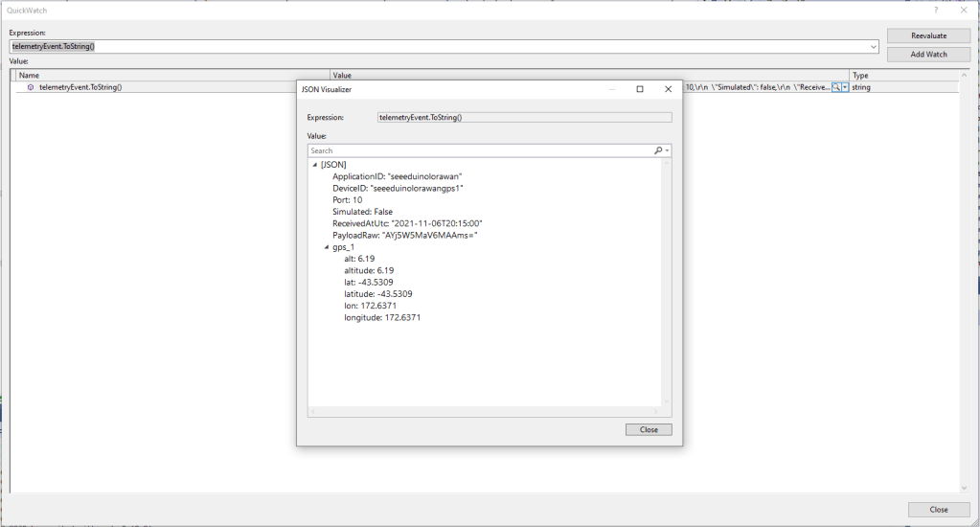This screenshot has height=527, width=980.
Task: Click the search magnifier icon in JSON Visualizer
Action: pyautogui.click(x=659, y=150)
